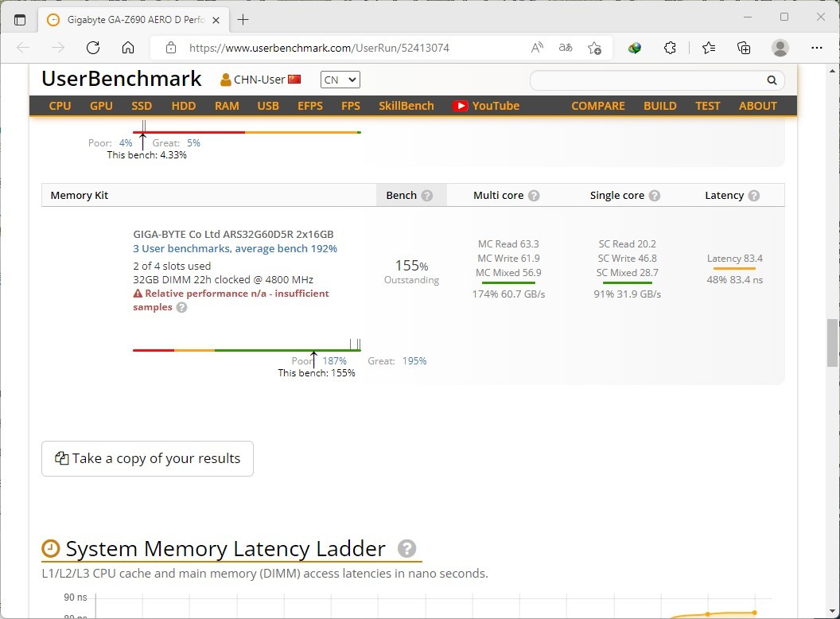Click the page vertical scrollbar thumb

pyautogui.click(x=832, y=342)
